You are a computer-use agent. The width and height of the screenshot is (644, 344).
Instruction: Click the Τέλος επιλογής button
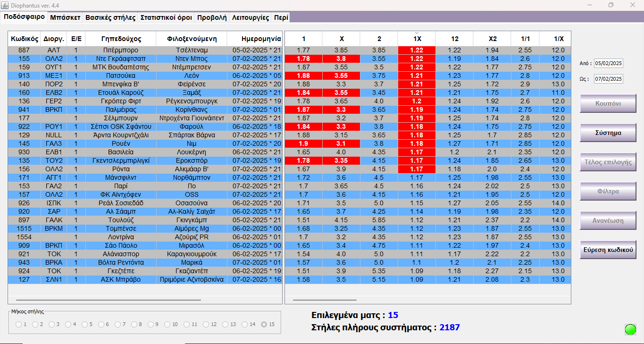coord(608,162)
